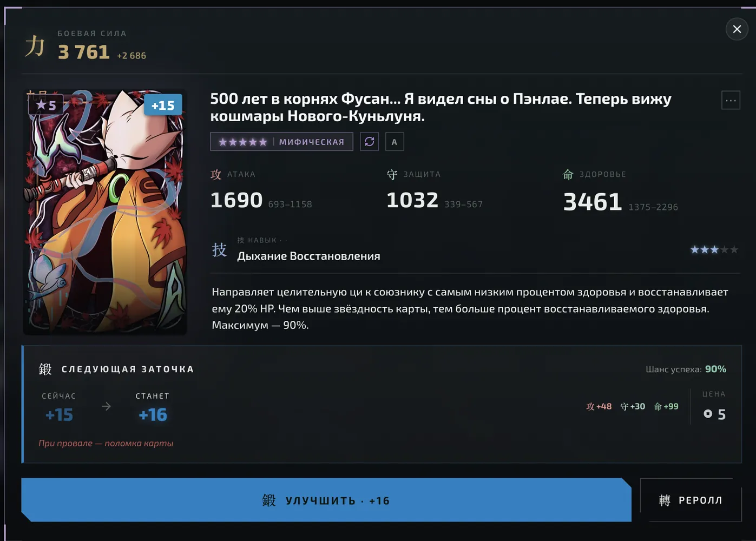Click the БОЕВАЯ СИЛА label
The image size is (756, 541).
click(x=92, y=34)
